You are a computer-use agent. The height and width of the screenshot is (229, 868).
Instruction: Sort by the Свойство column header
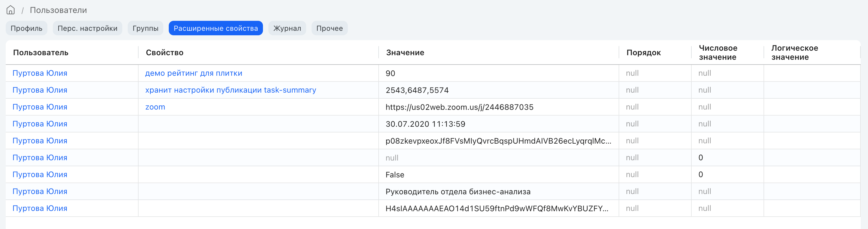tap(165, 52)
